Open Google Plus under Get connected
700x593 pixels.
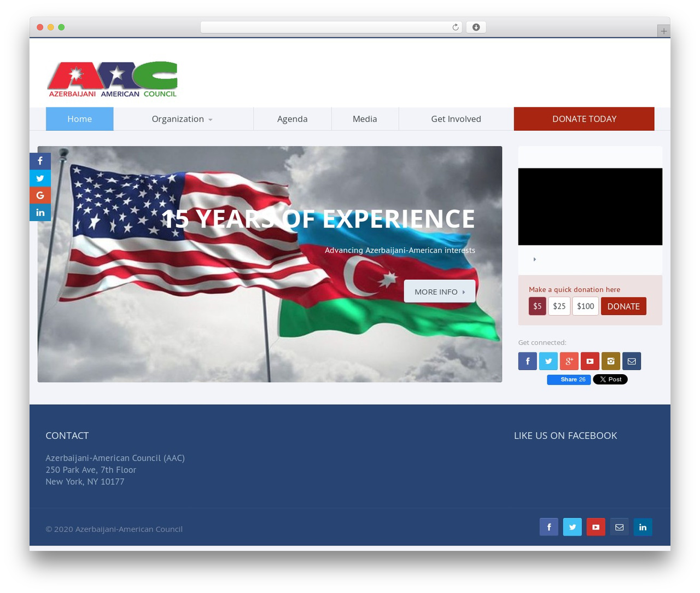coord(569,361)
